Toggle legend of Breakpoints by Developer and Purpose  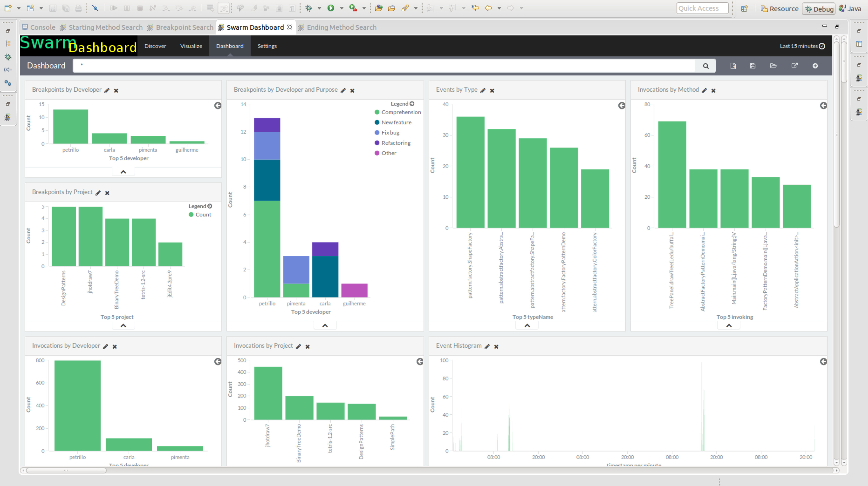402,104
